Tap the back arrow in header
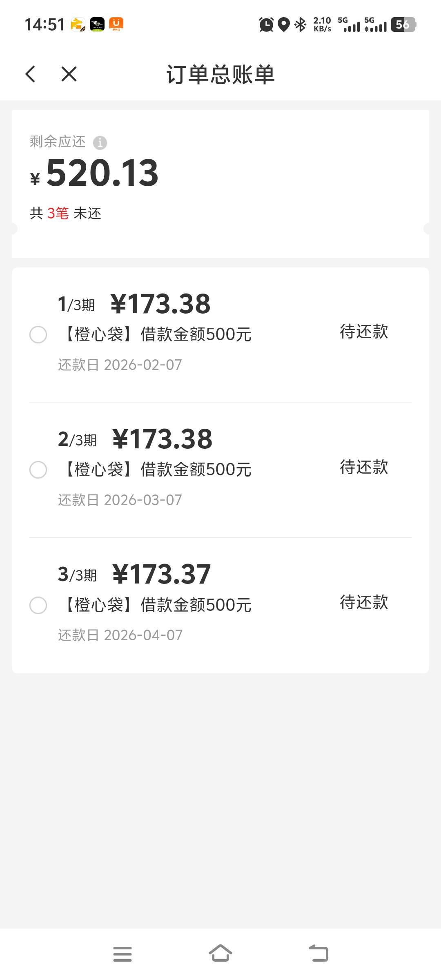 (x=31, y=74)
